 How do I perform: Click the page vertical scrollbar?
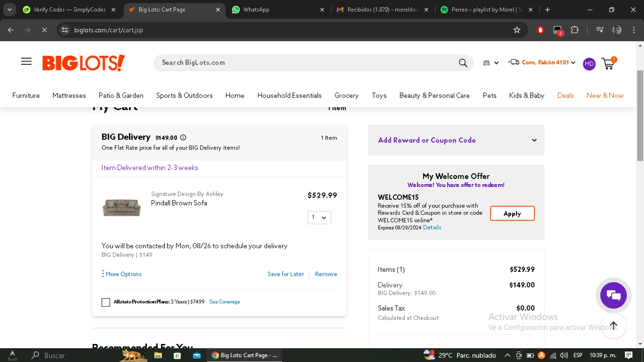coord(640,116)
